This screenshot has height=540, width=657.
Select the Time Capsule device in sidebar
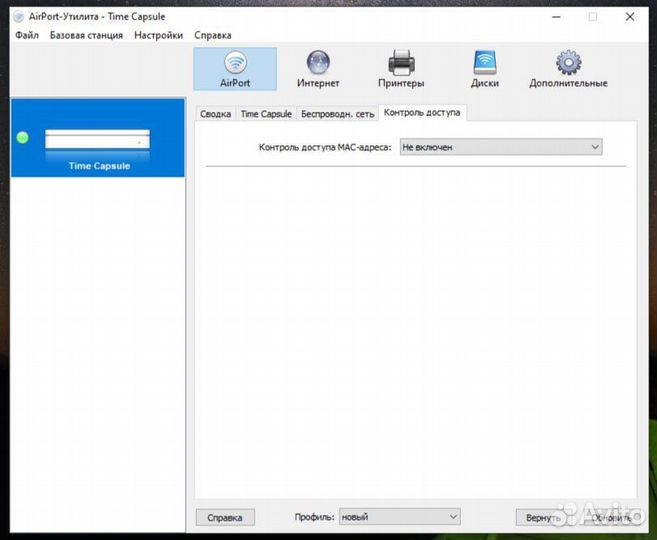pos(98,148)
